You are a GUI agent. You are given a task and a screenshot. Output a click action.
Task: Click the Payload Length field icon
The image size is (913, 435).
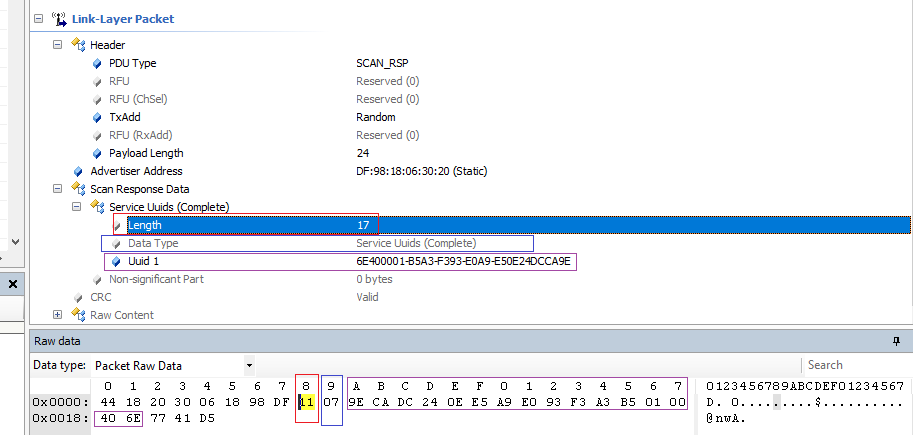click(97, 153)
